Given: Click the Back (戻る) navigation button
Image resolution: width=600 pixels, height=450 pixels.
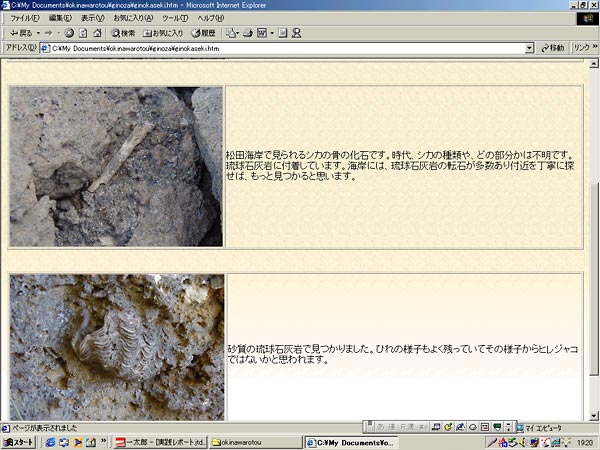Looking at the screenshot, I should point(20,33).
